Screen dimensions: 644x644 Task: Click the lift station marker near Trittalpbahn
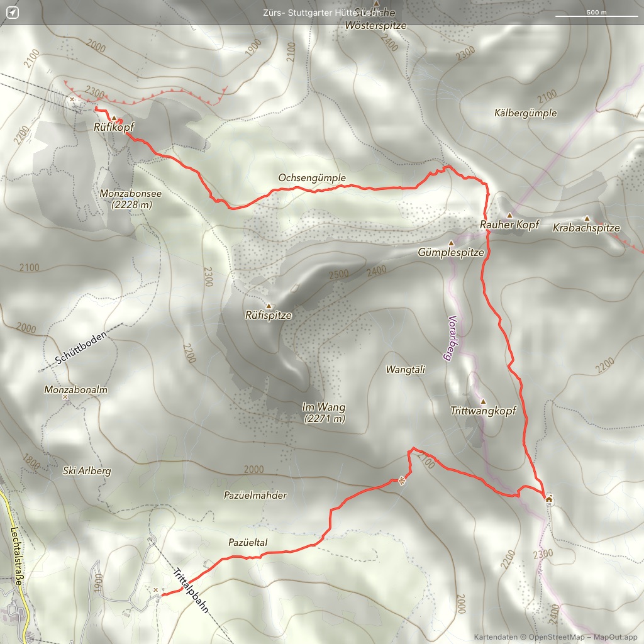coord(156,589)
